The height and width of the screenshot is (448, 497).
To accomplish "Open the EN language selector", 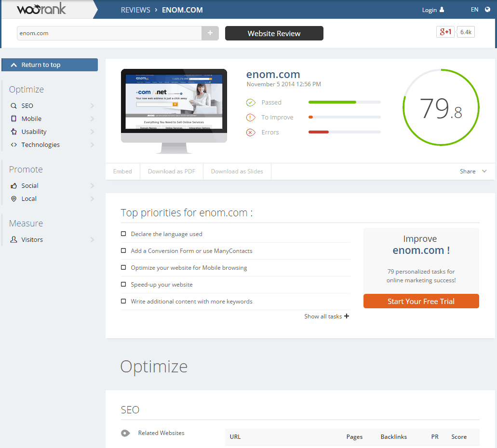I will (x=474, y=10).
